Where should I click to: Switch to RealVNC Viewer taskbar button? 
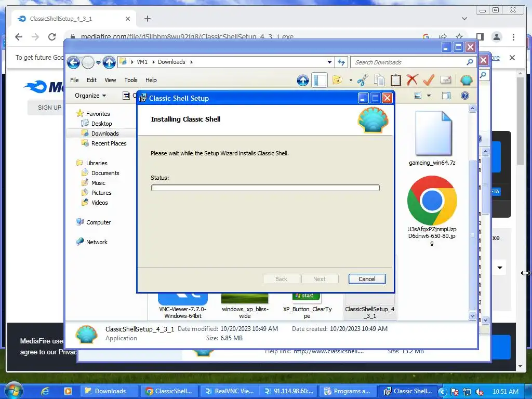click(230, 391)
